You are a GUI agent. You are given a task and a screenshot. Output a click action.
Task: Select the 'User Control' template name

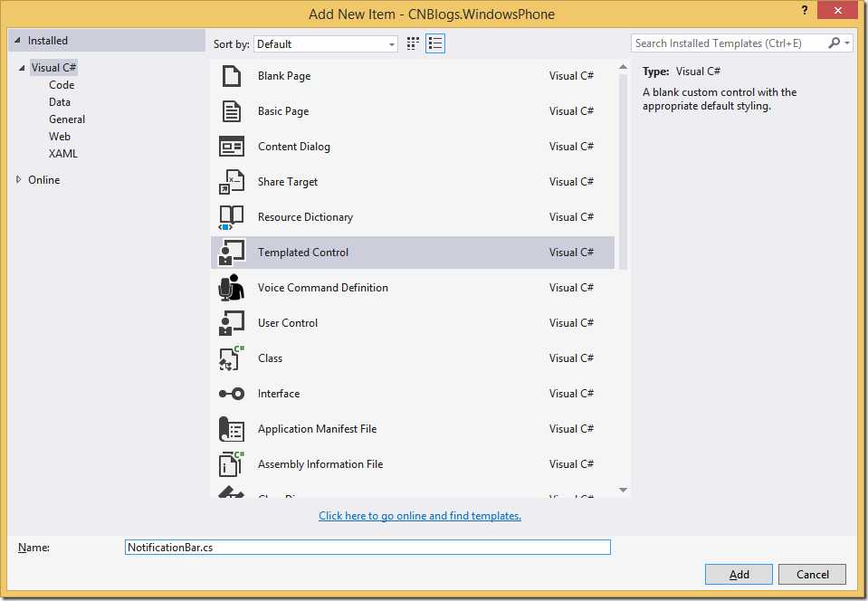[x=287, y=323]
